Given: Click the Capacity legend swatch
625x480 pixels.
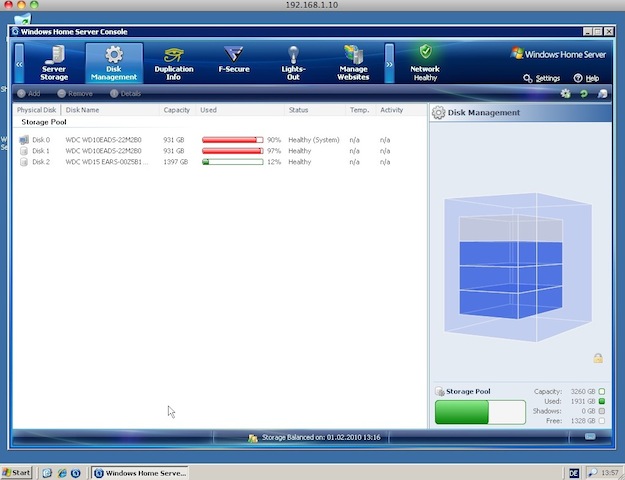Looking at the screenshot, I should (602, 391).
